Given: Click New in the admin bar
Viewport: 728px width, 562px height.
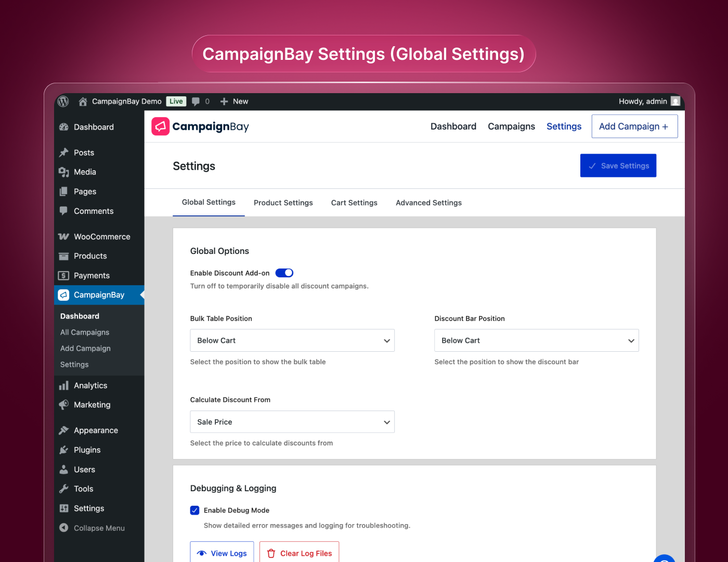Looking at the screenshot, I should point(240,101).
